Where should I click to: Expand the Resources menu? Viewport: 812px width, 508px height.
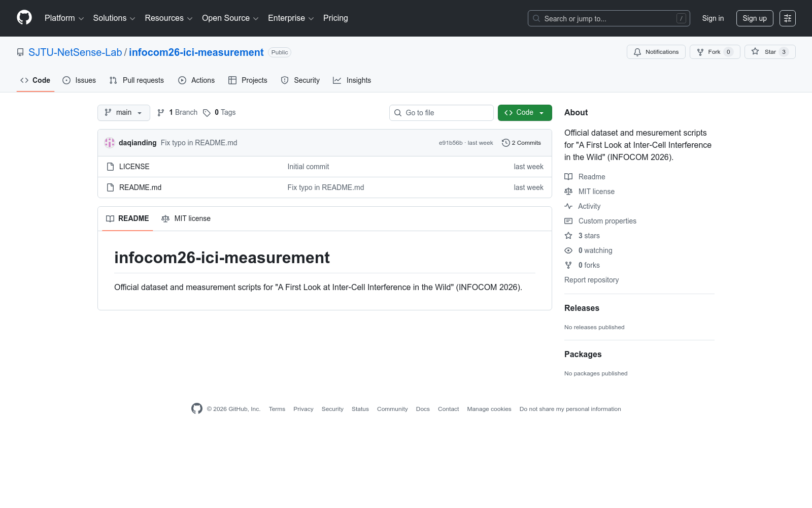coord(168,18)
